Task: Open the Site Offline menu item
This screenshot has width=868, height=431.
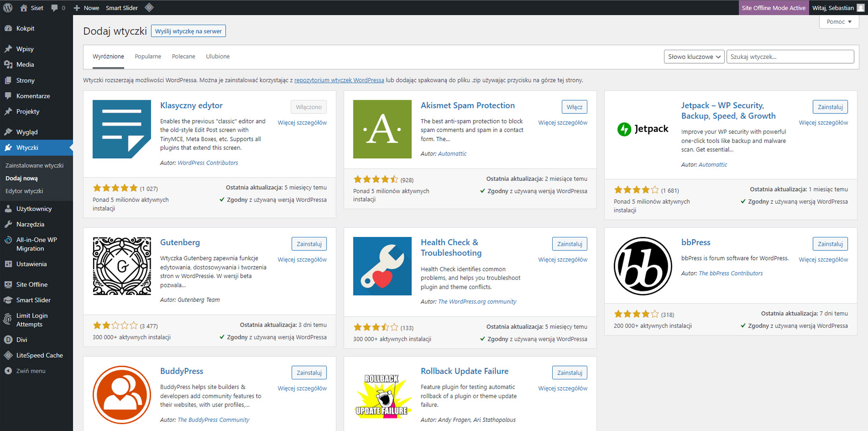Action: (x=36, y=284)
